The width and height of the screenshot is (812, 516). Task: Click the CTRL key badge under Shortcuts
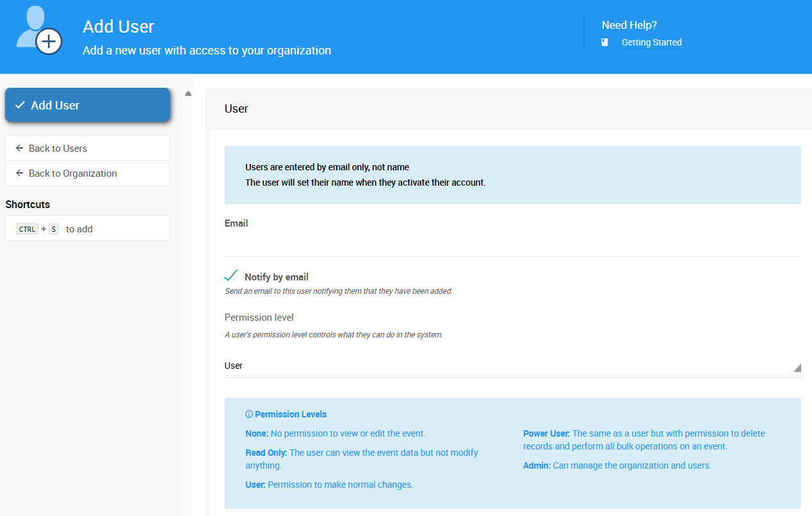pos(26,228)
